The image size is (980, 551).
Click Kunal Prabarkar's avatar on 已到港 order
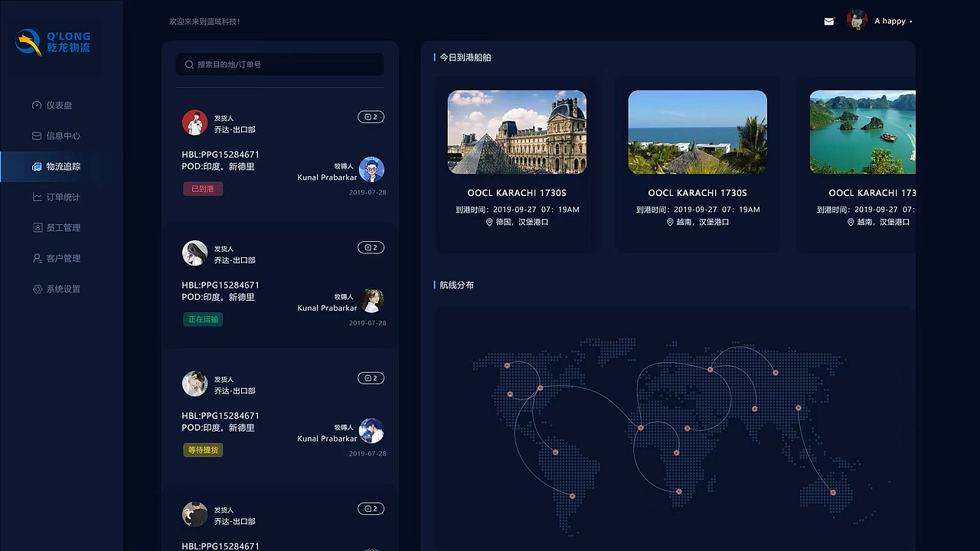[x=371, y=169]
